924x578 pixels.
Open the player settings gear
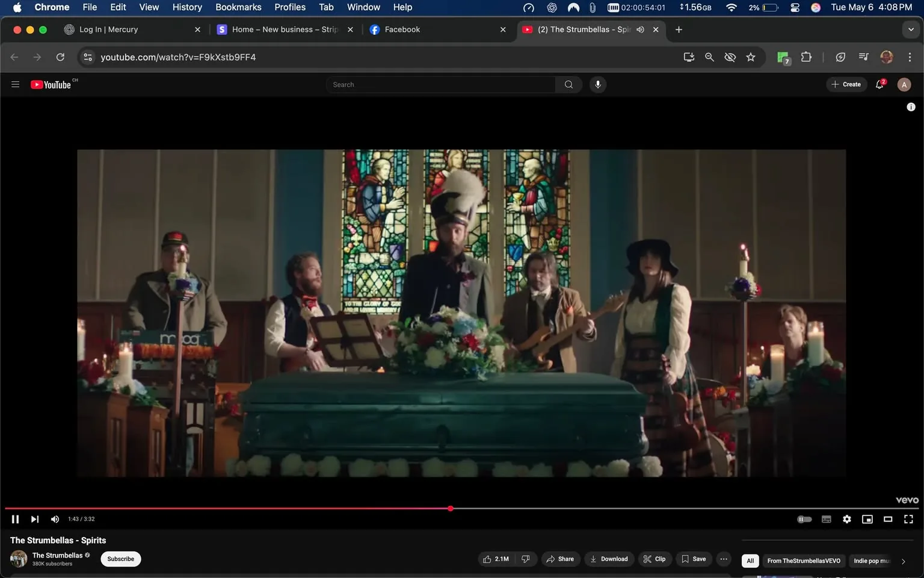(x=847, y=518)
